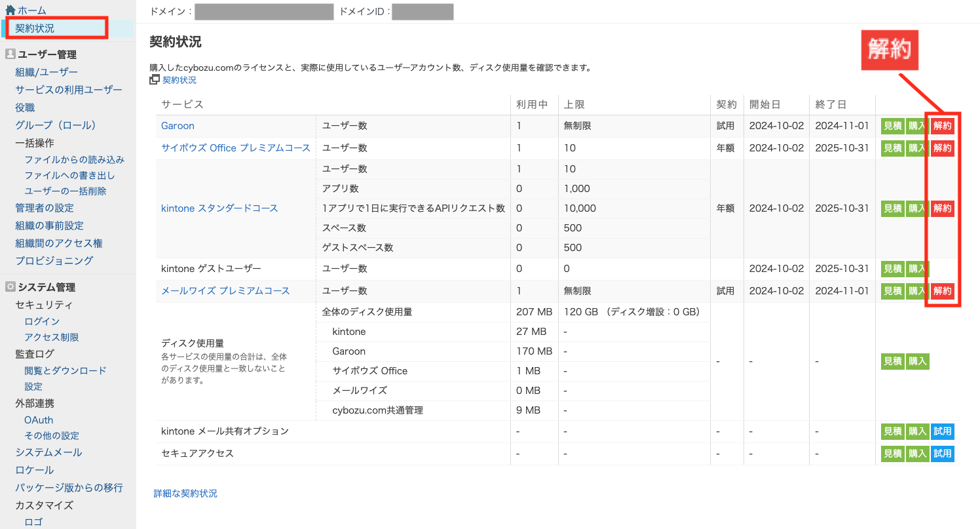The height and width of the screenshot is (529, 980).
Task: Click 見積 button for ディスク使用量
Action: point(892,361)
